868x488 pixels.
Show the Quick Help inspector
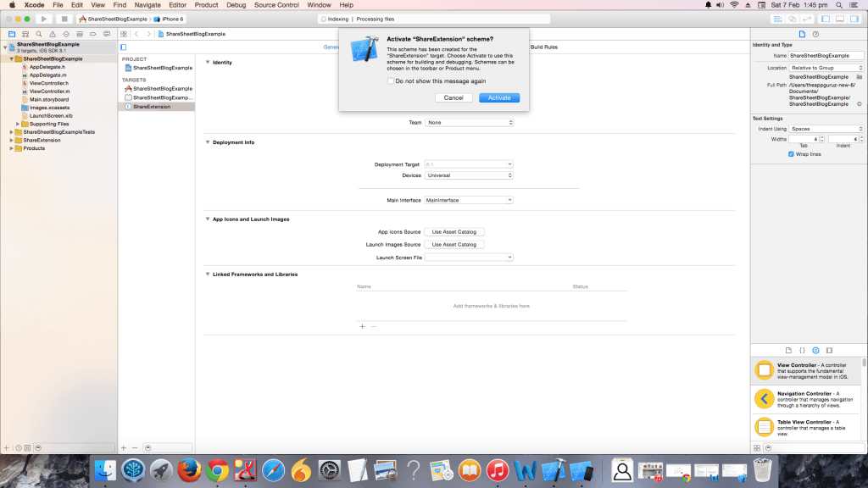[x=815, y=34]
